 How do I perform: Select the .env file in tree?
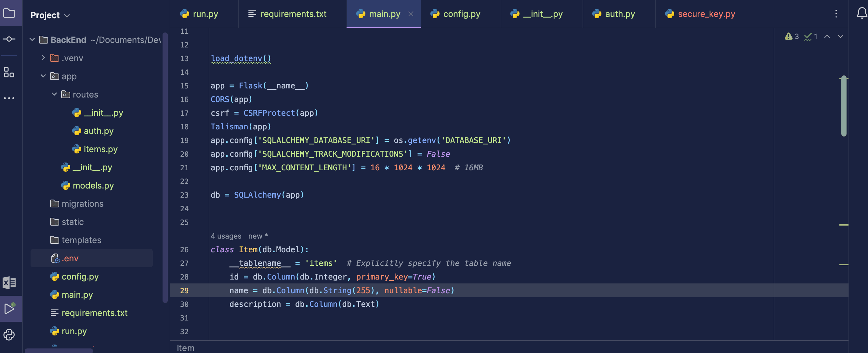click(91, 258)
